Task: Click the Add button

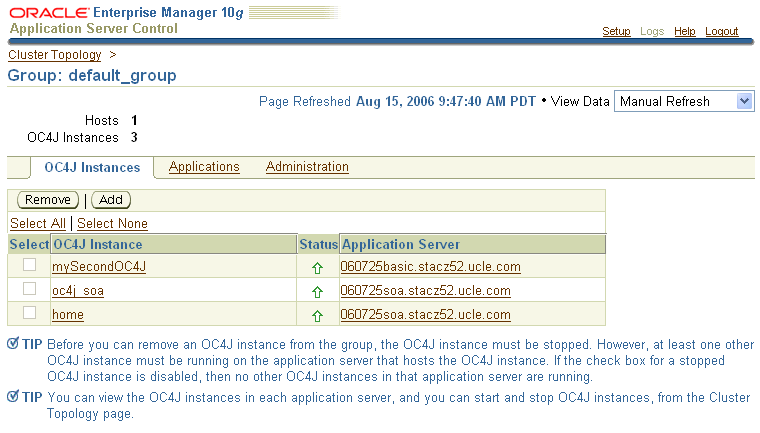Action: (111, 200)
